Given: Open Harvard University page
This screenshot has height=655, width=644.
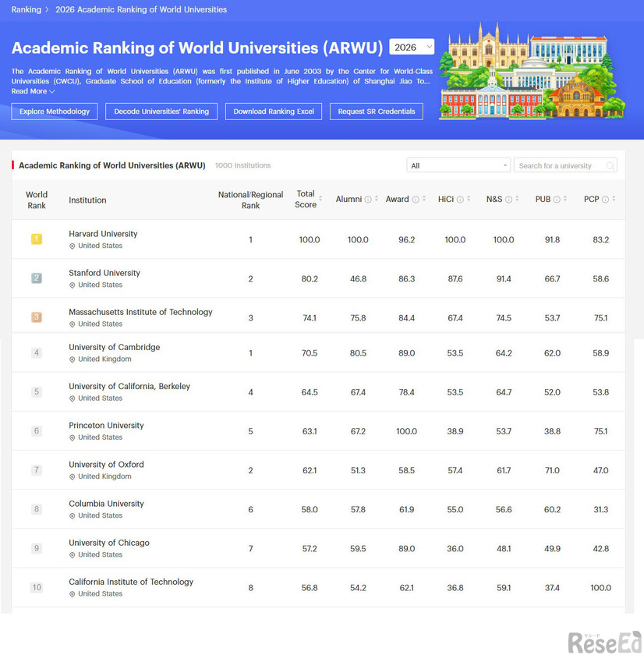Looking at the screenshot, I should [103, 234].
